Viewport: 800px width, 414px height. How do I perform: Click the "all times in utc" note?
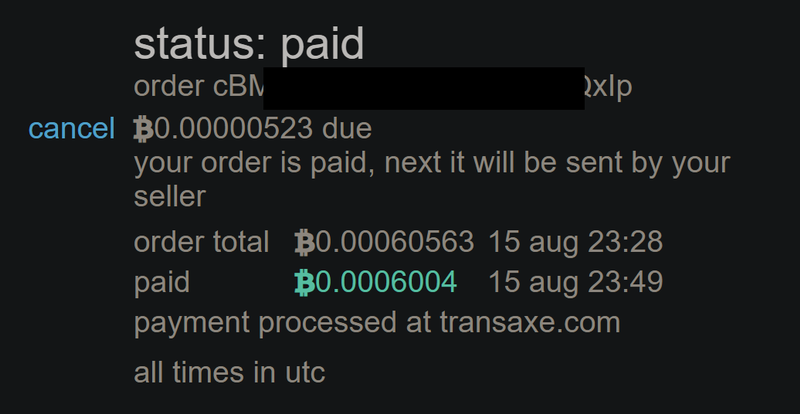pos(229,373)
